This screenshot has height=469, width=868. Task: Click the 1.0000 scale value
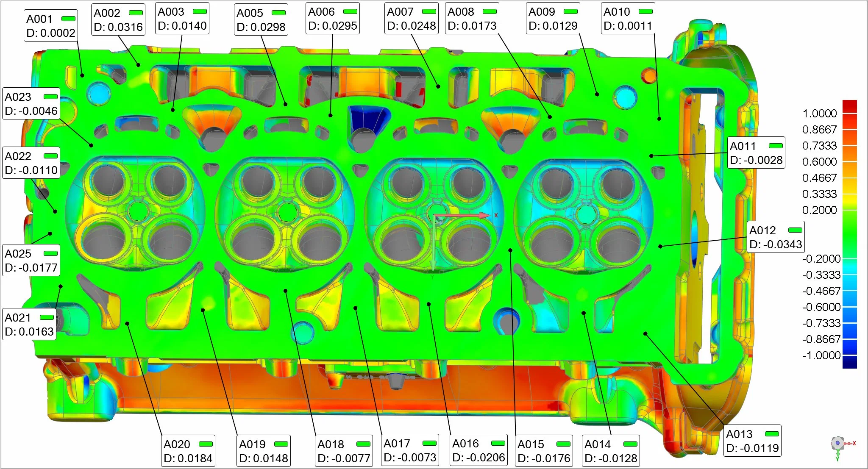[x=820, y=114]
